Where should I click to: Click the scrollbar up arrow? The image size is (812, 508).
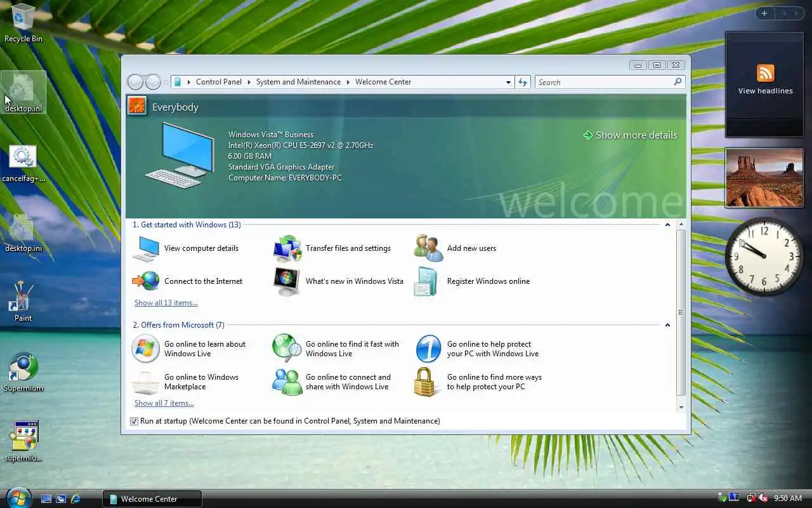pos(681,225)
